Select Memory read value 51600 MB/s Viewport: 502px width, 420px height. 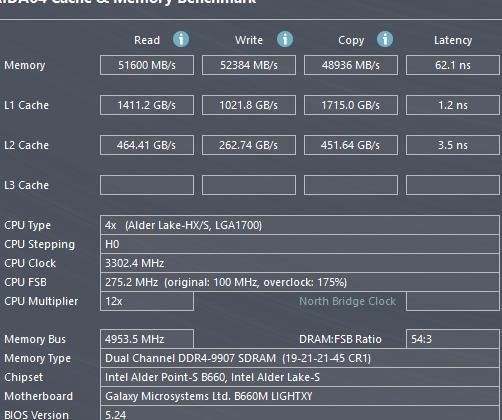pyautogui.click(x=147, y=65)
